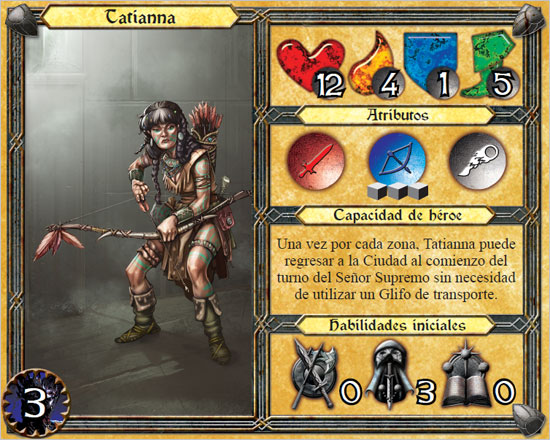Click the Capacidad de héroe header
Screen dimensions: 550x440
397,215
